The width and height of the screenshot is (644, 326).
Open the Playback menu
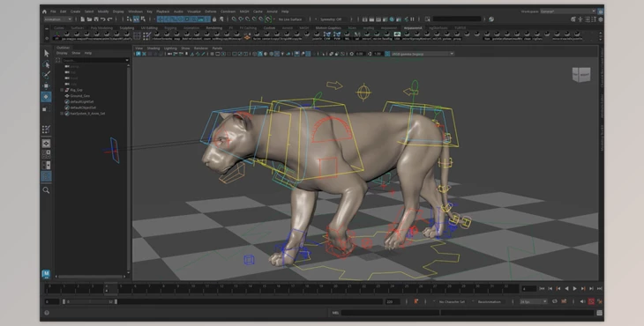[162, 11]
